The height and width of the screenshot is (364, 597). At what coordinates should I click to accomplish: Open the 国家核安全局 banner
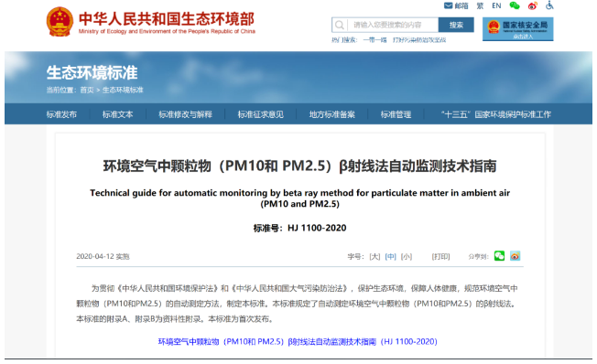518,29
